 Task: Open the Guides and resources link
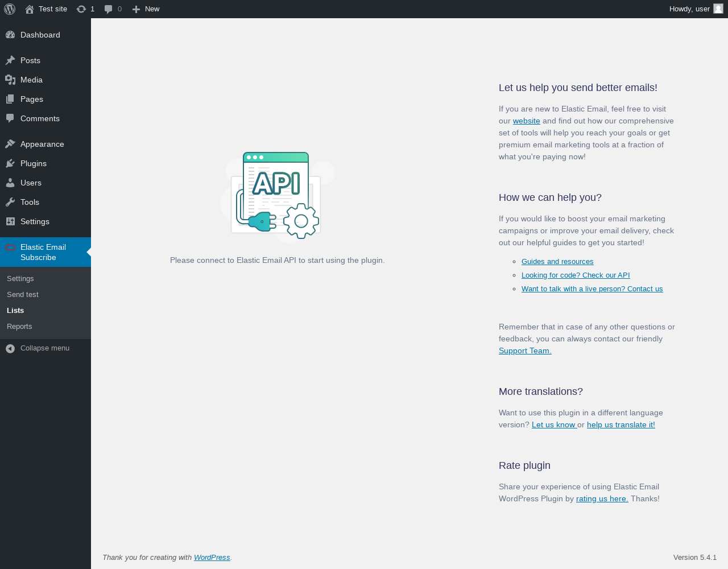tap(557, 261)
